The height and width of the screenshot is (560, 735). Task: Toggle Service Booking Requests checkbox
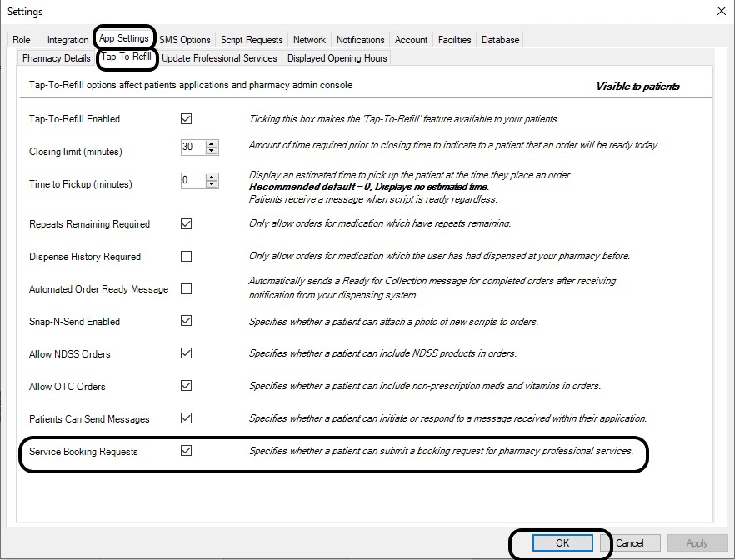point(186,451)
